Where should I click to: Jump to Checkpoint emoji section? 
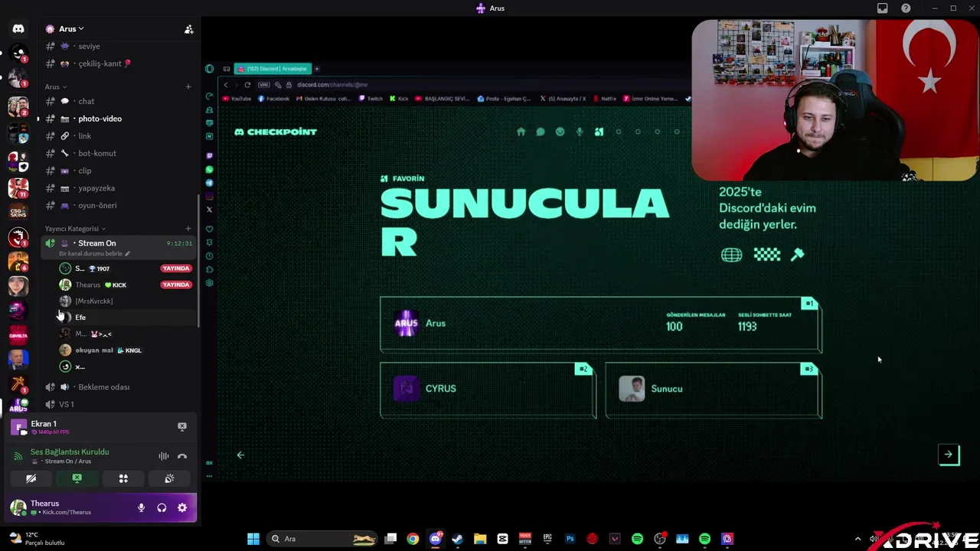tap(560, 132)
